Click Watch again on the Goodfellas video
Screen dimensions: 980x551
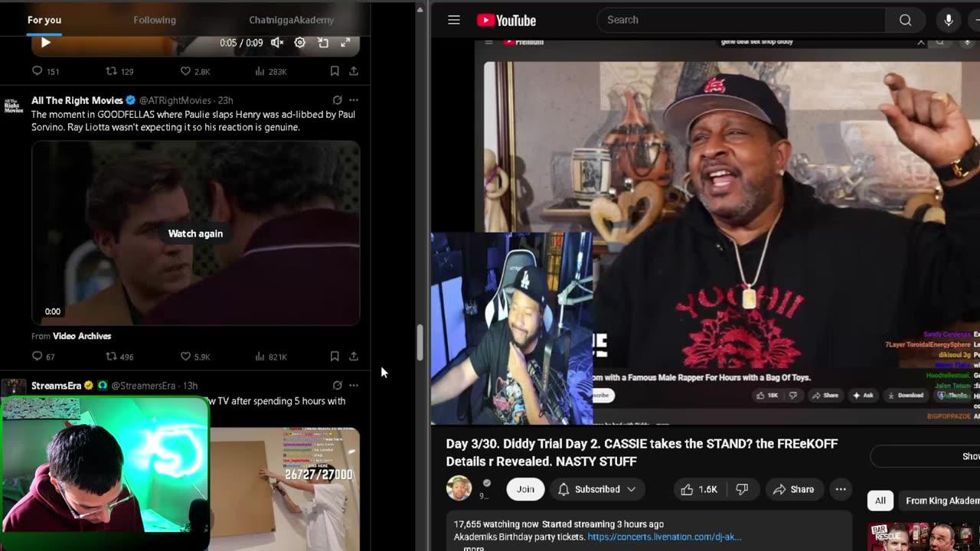[195, 233]
